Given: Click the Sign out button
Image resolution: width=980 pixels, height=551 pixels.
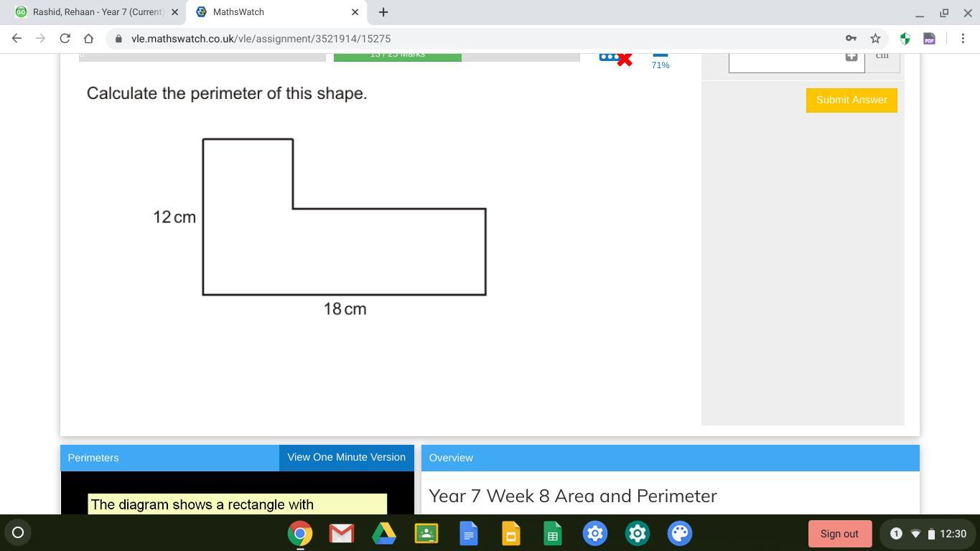Looking at the screenshot, I should pos(840,534).
